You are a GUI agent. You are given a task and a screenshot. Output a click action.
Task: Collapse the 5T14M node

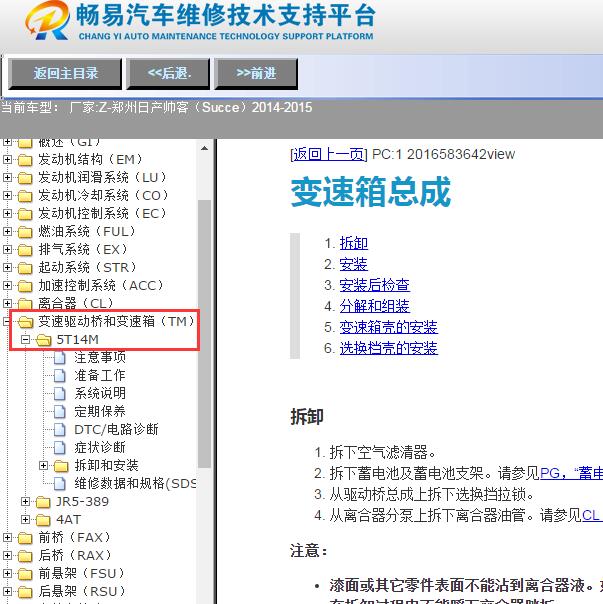tap(25, 339)
